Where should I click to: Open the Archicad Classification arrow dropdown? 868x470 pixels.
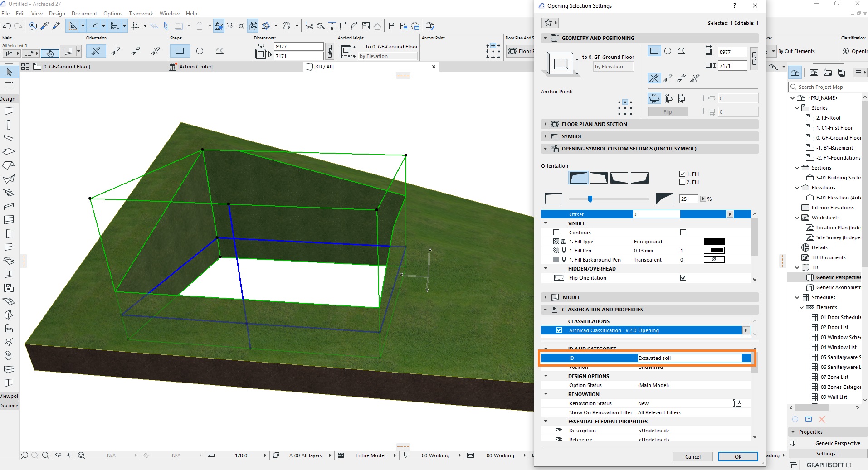tap(746, 330)
